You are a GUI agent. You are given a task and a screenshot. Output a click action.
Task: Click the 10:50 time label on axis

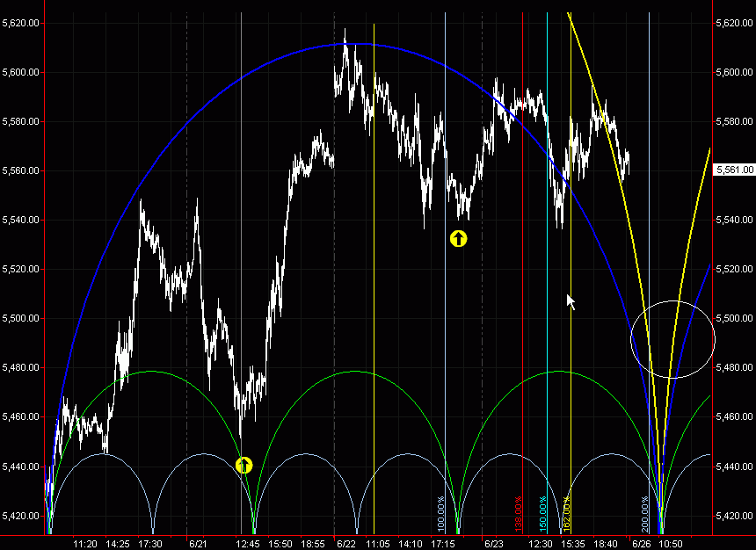[671, 544]
